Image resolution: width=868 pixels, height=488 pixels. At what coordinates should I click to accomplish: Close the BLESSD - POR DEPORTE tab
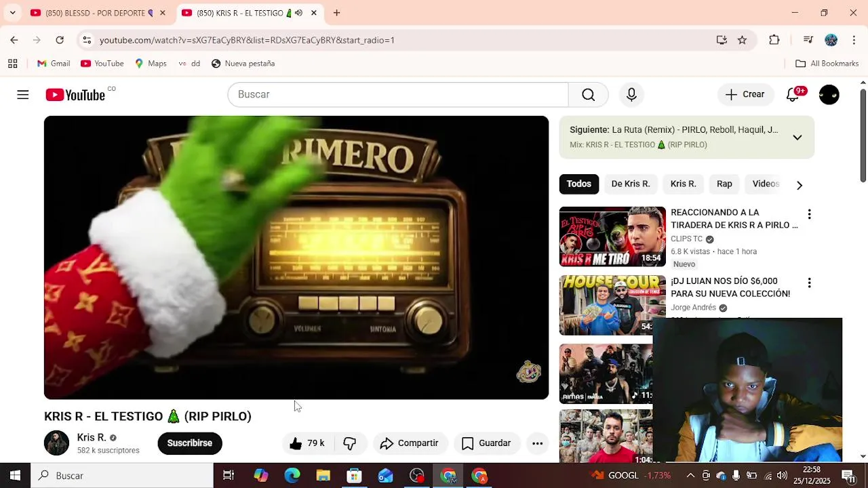162,13
